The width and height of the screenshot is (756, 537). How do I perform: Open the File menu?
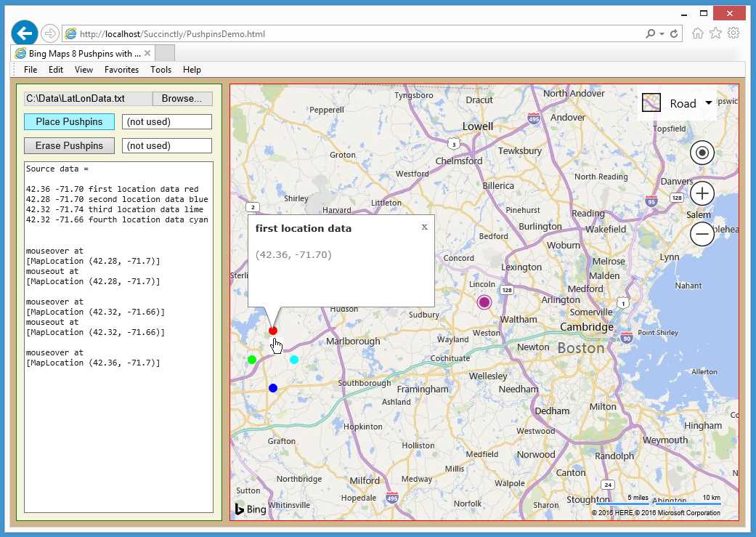(31, 70)
